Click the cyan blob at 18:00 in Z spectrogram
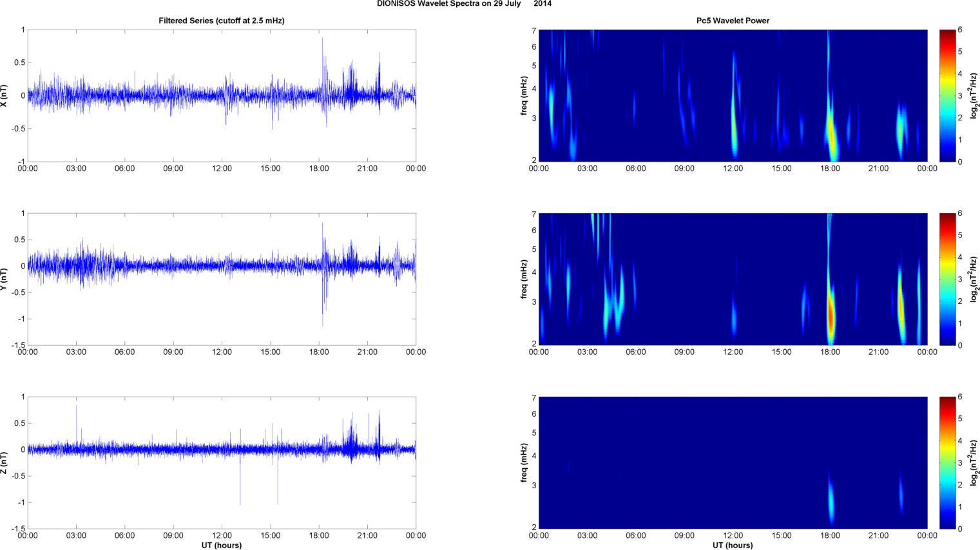Image resolution: width=980 pixels, height=550 pixels. 831,501
